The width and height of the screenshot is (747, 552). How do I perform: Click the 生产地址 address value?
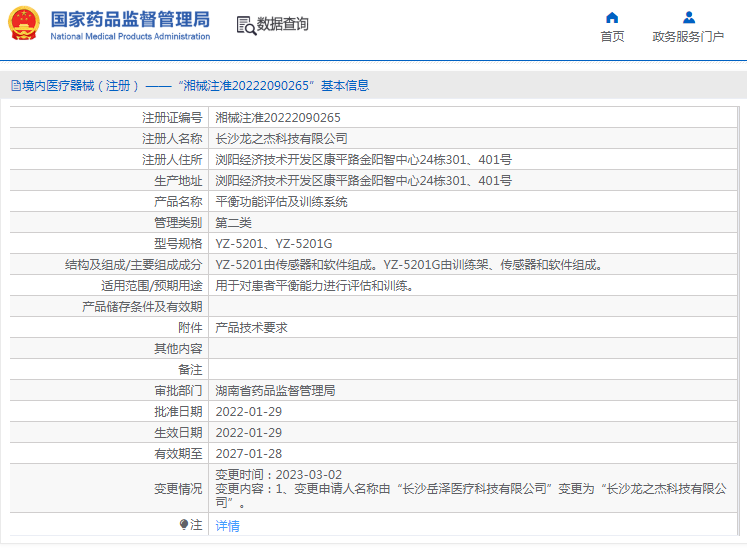click(x=363, y=181)
